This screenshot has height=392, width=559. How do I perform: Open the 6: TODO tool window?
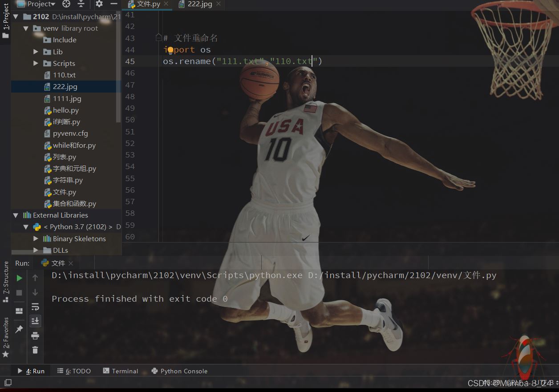pos(74,371)
